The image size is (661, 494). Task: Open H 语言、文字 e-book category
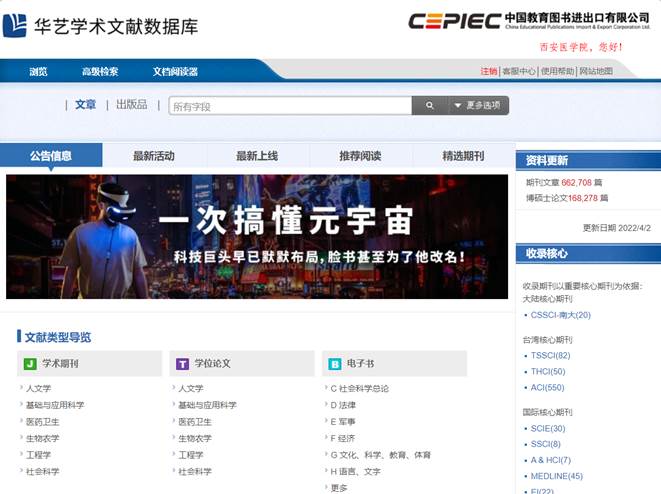click(355, 472)
